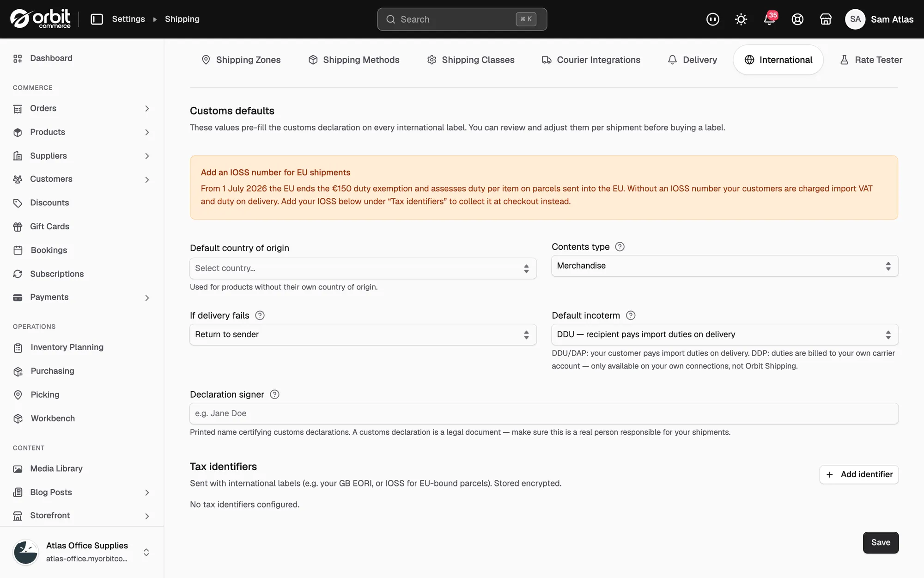Switch to Rate Tester tab
Viewport: 924px width, 578px height.
coord(871,60)
